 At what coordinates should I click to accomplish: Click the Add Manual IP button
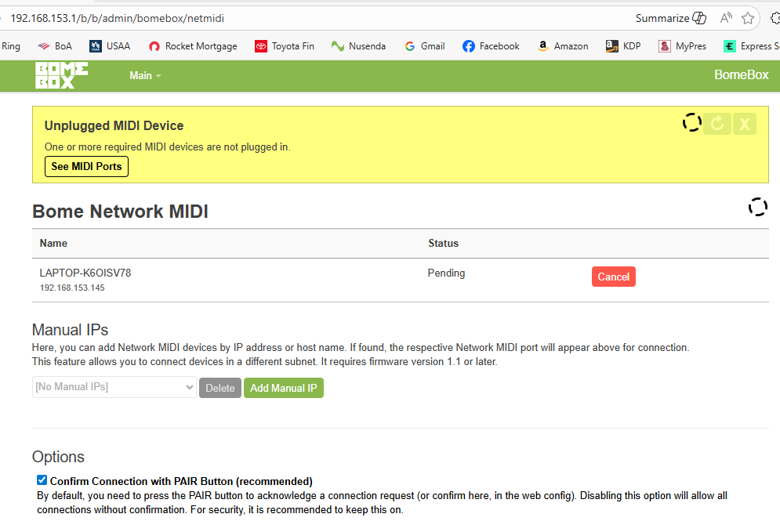coord(283,388)
